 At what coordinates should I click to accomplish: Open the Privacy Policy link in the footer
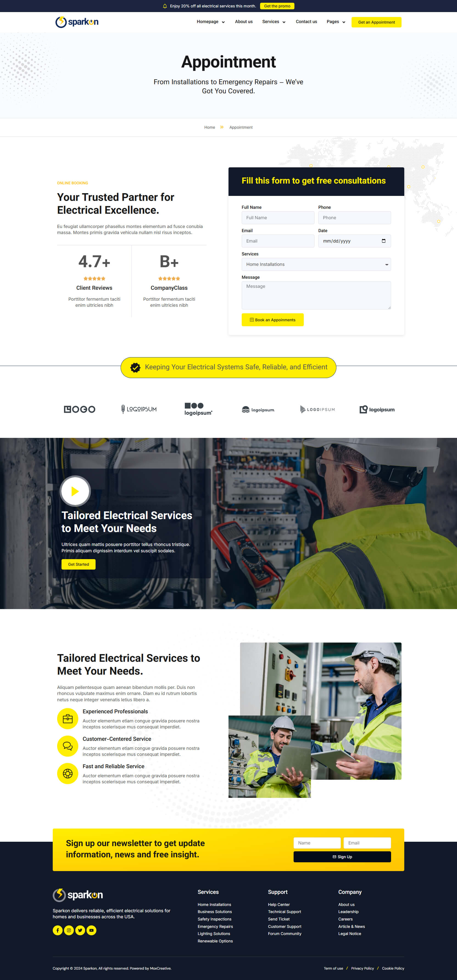(x=362, y=968)
